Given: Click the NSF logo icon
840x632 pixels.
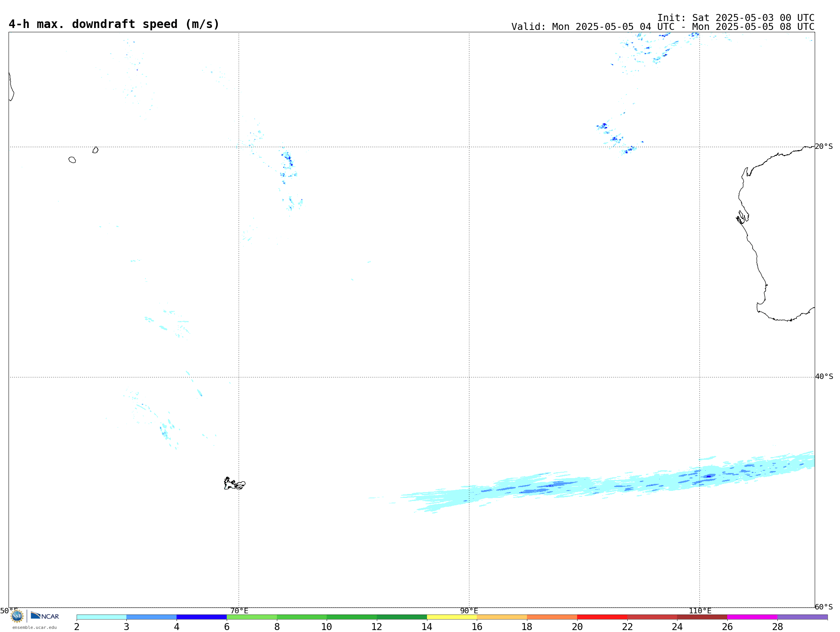Looking at the screenshot, I should (17, 616).
